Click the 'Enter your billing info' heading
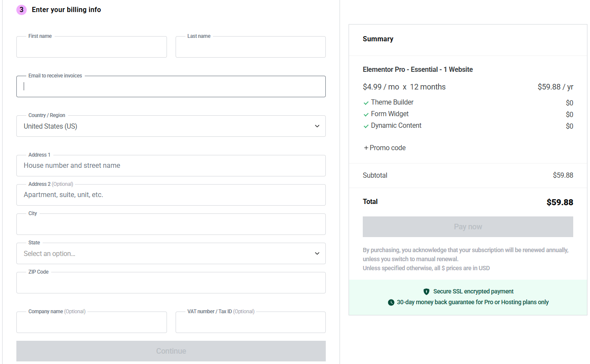 (66, 9)
